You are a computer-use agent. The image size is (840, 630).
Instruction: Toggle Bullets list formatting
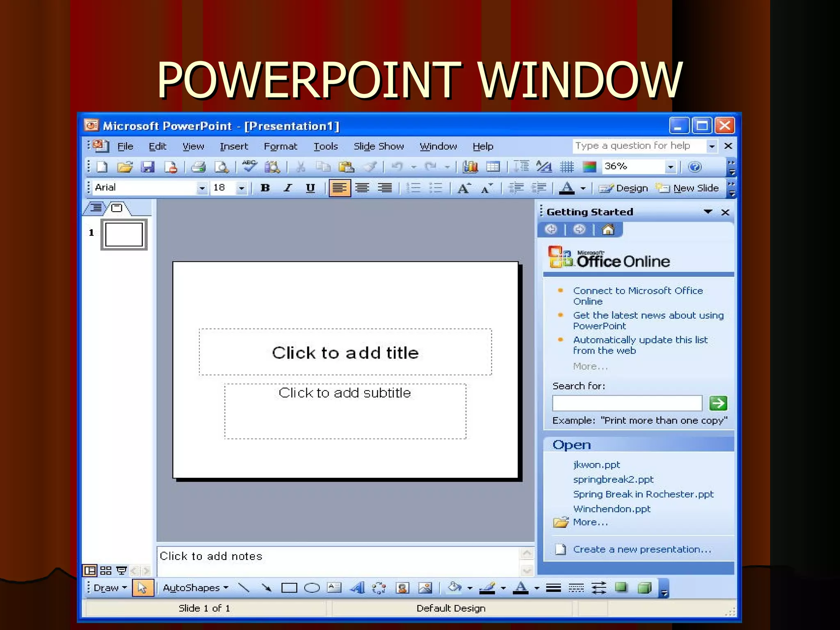click(x=436, y=188)
